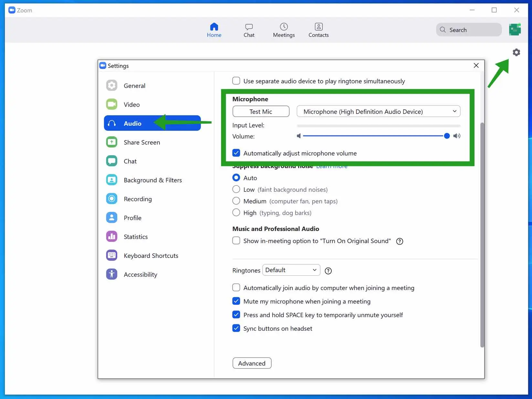Viewport: 532px width, 399px height.
Task: Open the Statistics chart icon
Action: pos(112,237)
